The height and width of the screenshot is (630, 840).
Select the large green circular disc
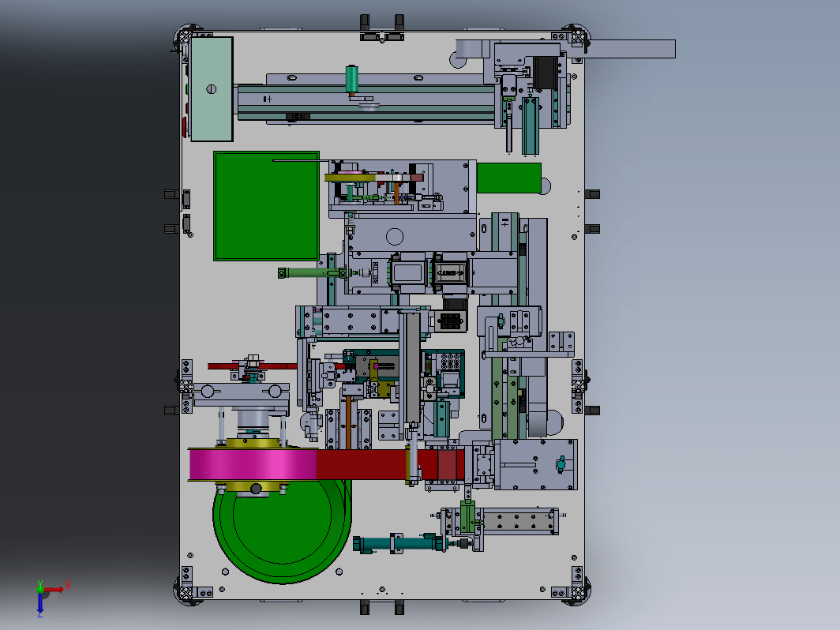click(x=282, y=527)
